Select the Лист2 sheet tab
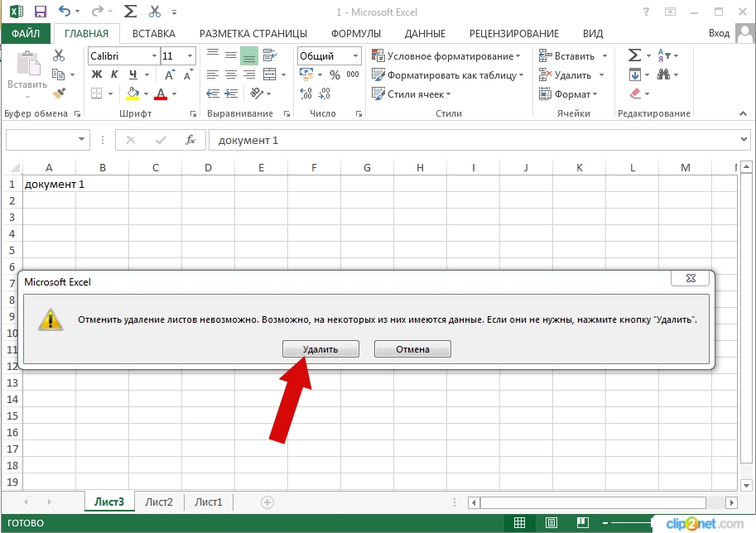Viewport: 756px width, 533px height. point(159,502)
